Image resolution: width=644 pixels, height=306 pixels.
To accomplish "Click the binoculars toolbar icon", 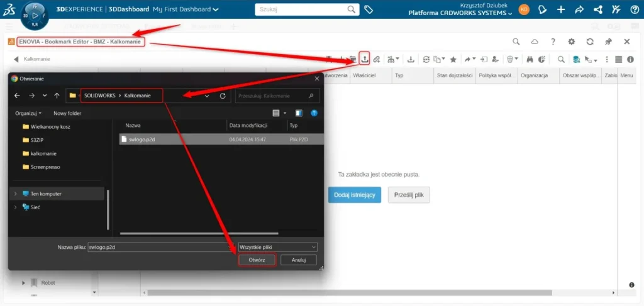I will [x=530, y=60].
